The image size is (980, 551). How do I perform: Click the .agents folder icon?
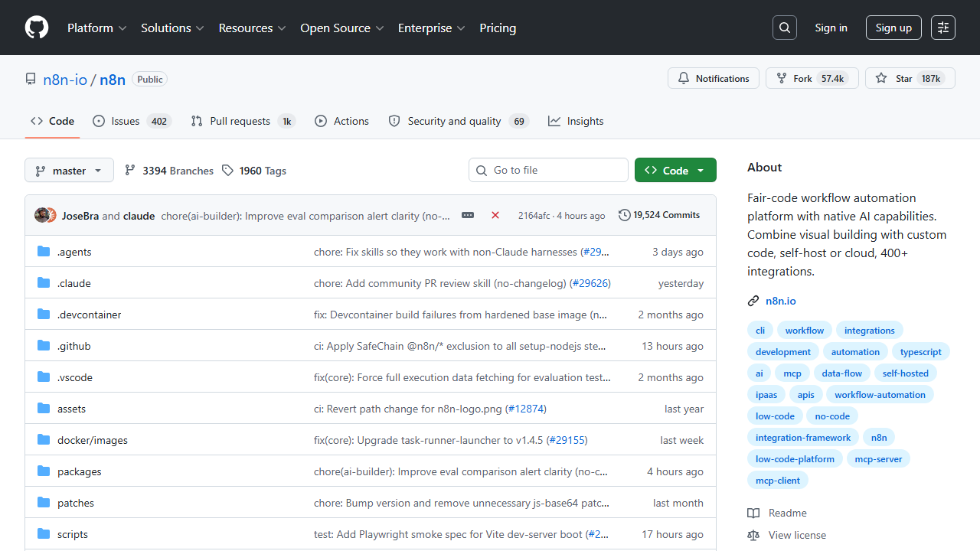[44, 252]
